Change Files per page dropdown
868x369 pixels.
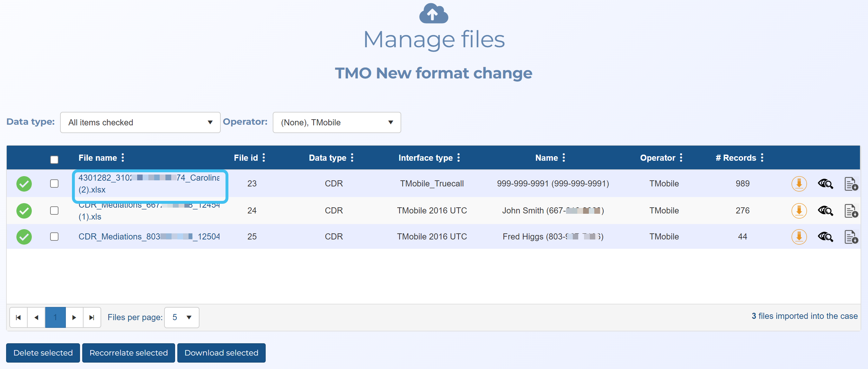coord(182,317)
